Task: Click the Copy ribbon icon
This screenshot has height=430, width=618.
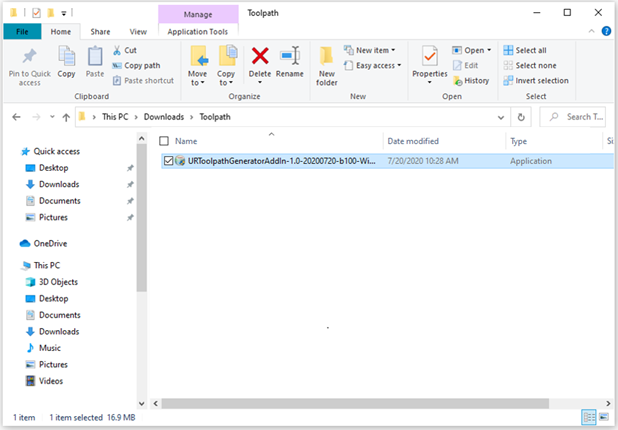Action: click(x=66, y=56)
